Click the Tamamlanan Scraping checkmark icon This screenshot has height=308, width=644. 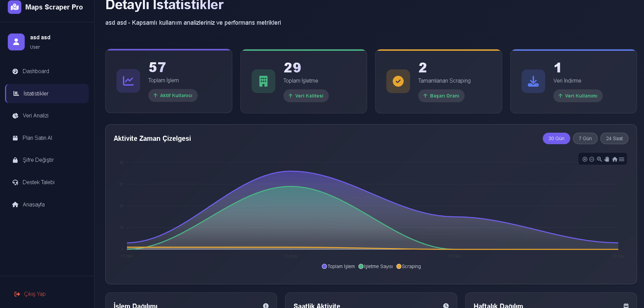pos(398,81)
